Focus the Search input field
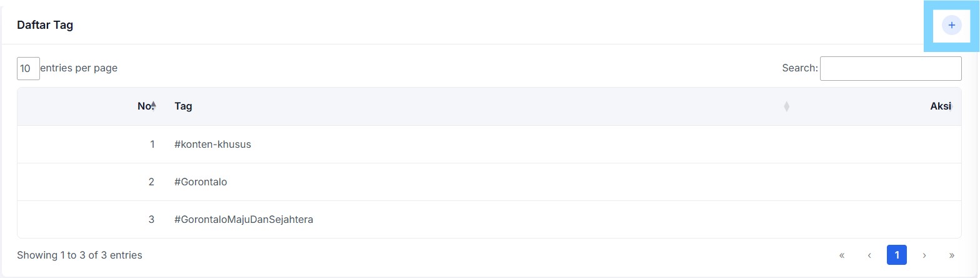 pos(891,68)
